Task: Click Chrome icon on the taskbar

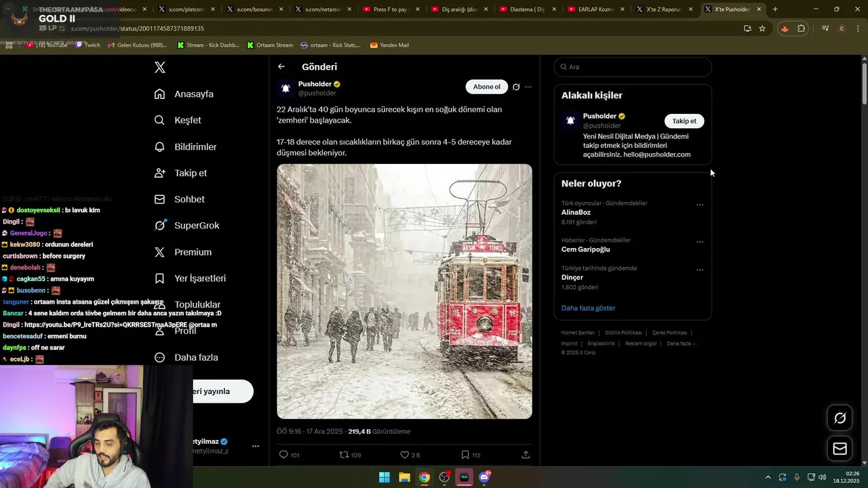Action: pos(424,477)
